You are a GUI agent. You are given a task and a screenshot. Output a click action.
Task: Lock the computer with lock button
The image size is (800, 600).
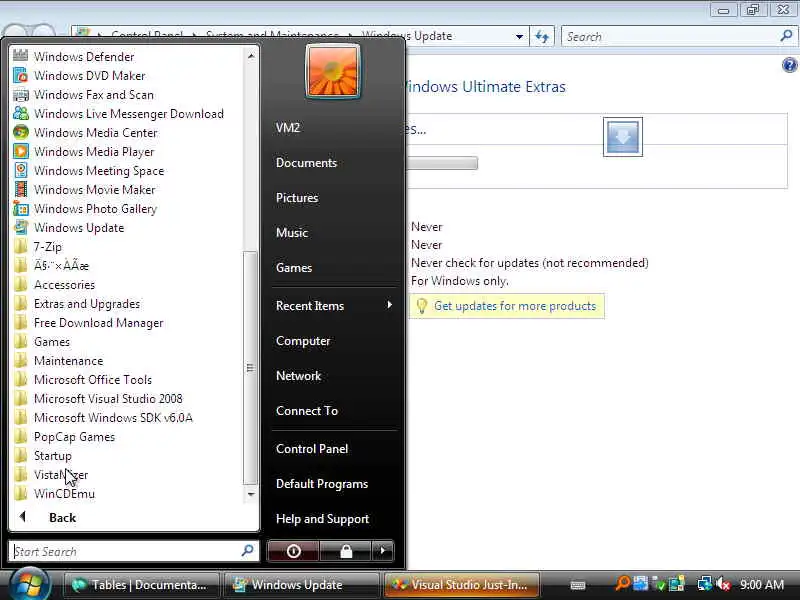pyautogui.click(x=346, y=551)
